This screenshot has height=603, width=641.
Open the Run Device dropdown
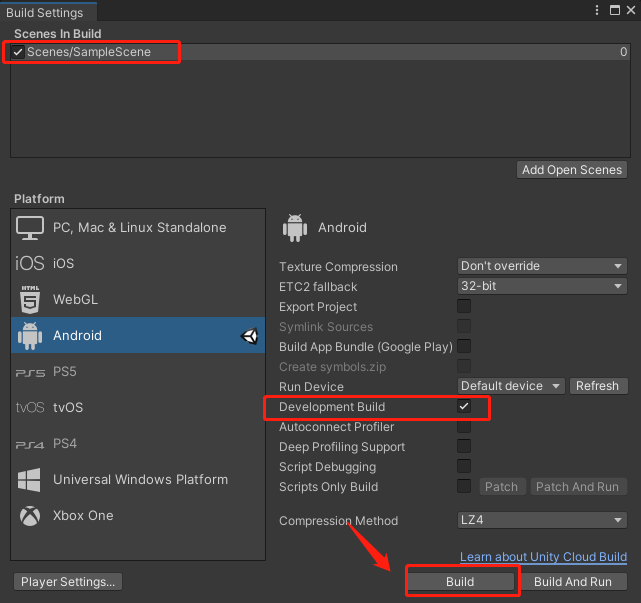coord(512,387)
